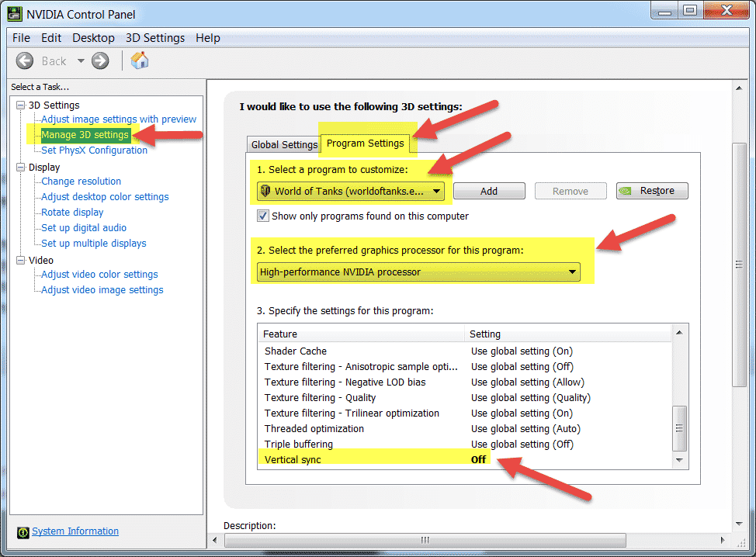Open the 3D Settings menu
This screenshot has height=557, width=756.
[x=155, y=38]
